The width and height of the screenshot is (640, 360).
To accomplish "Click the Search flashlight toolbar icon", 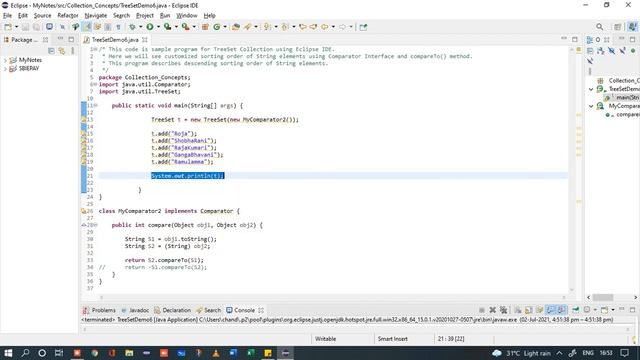I will (247, 27).
